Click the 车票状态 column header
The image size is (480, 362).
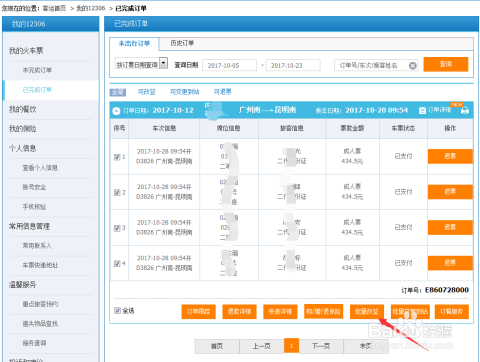(403, 128)
